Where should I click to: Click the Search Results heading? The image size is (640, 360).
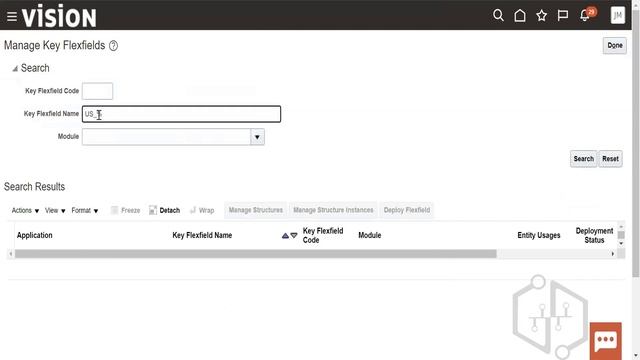[x=34, y=187]
